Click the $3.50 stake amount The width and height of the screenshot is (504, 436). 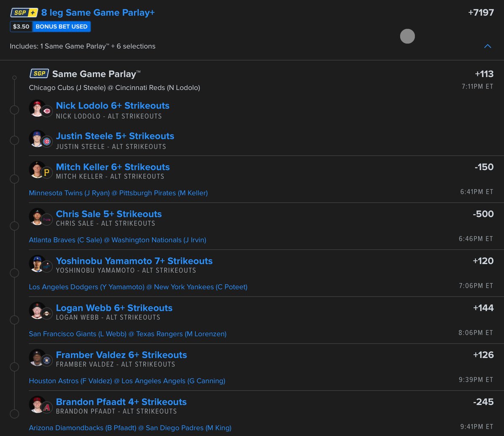click(21, 26)
